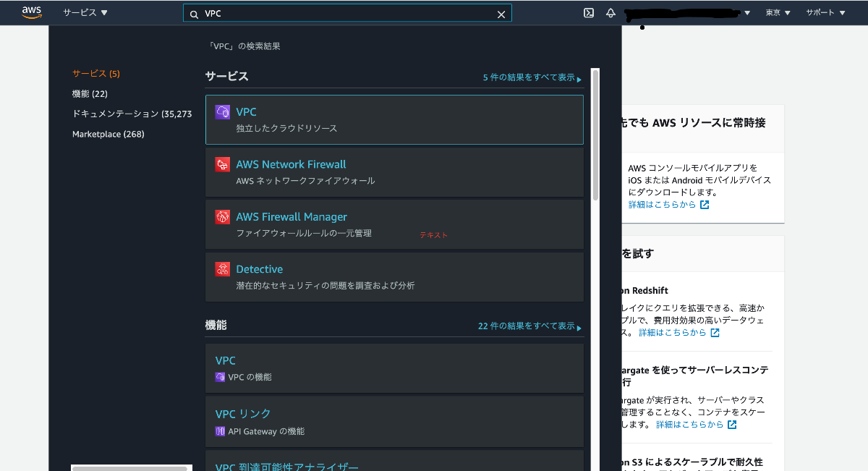This screenshot has width=868, height=471.
Task: Click the small VPC の機能 icon
Action: click(x=220, y=377)
